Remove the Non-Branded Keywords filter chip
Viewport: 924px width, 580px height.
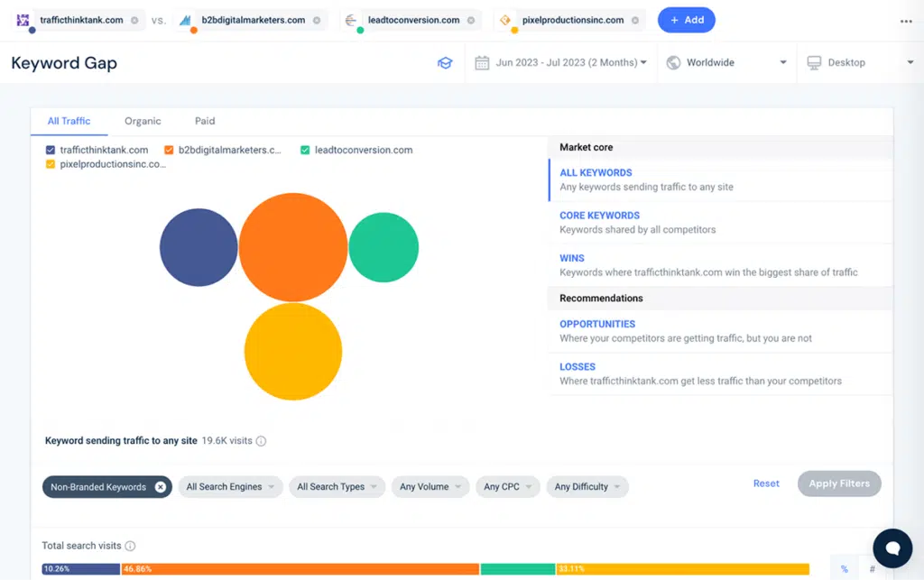[x=161, y=486]
